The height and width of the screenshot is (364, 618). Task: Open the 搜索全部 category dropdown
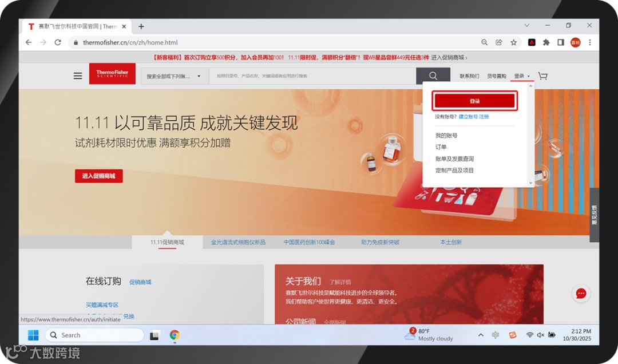click(x=173, y=76)
